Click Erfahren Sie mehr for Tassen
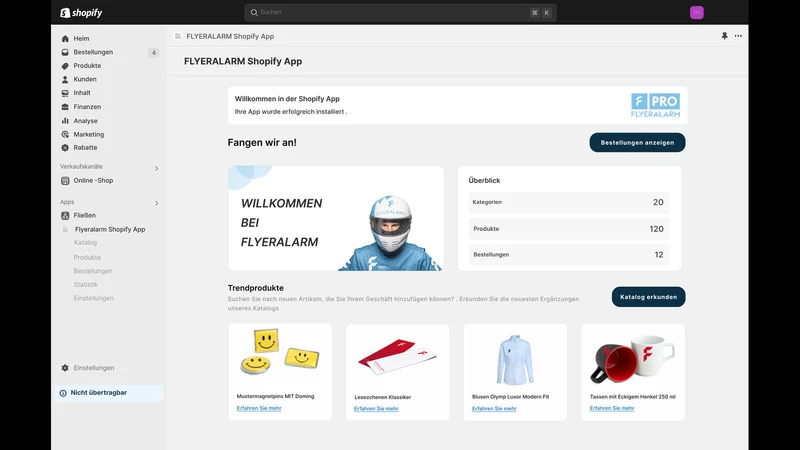 pyautogui.click(x=612, y=408)
